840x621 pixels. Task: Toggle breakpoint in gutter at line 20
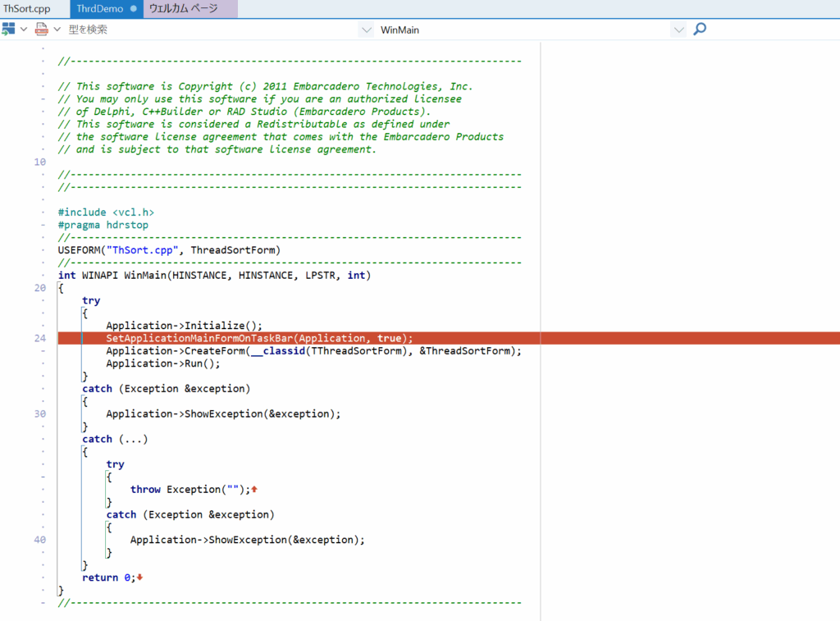pos(40,288)
